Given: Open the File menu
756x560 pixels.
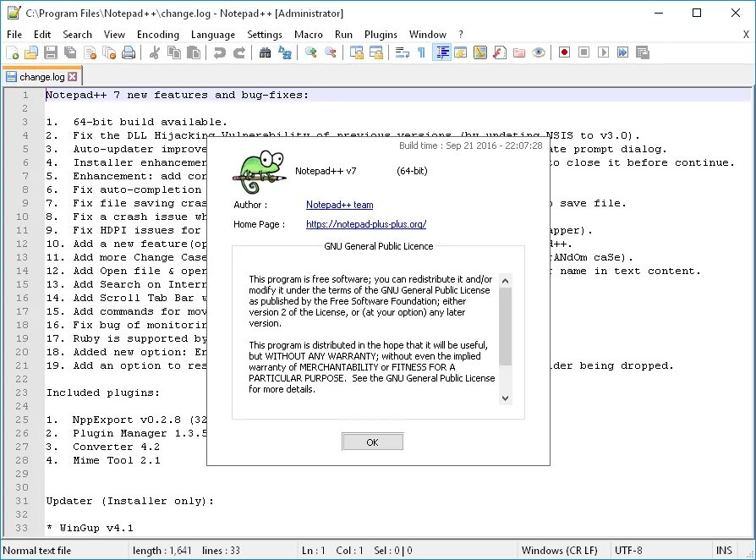Looking at the screenshot, I should pos(14,34).
